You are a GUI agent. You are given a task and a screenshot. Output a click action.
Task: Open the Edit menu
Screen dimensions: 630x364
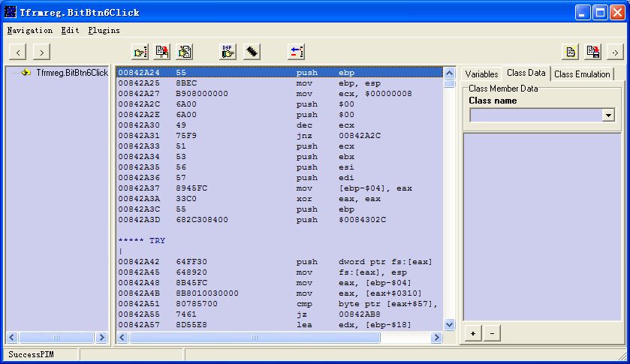point(70,31)
